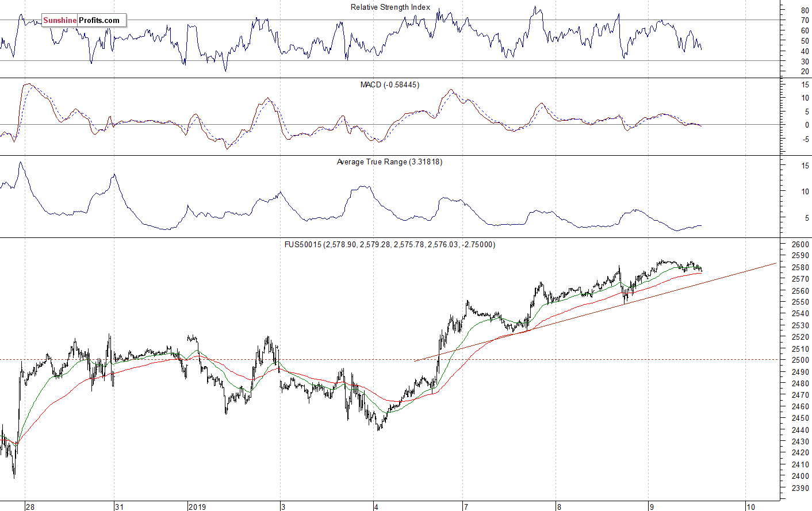
Task: Select the 28 date label on time axis
Action: pos(30,507)
